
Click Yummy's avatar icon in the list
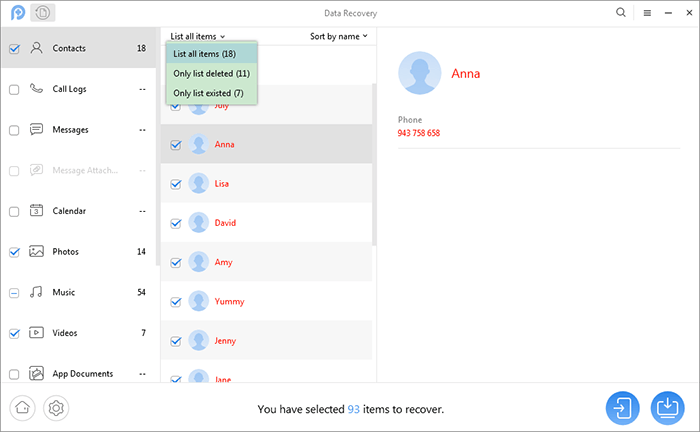tap(199, 301)
